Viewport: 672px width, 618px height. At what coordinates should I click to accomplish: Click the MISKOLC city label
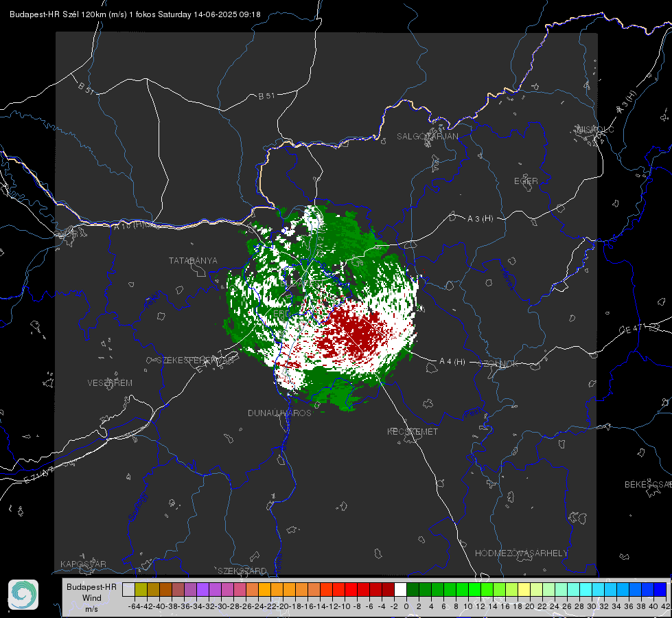tap(595, 129)
